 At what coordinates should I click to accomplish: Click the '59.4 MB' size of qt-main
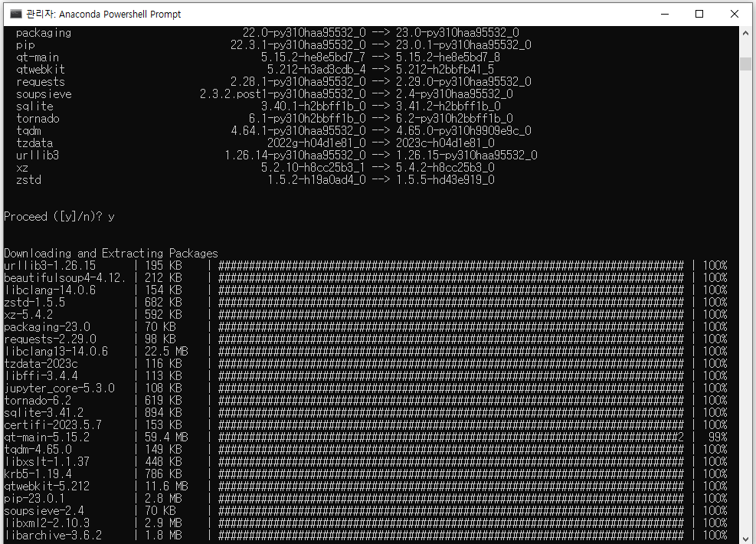coord(166,437)
